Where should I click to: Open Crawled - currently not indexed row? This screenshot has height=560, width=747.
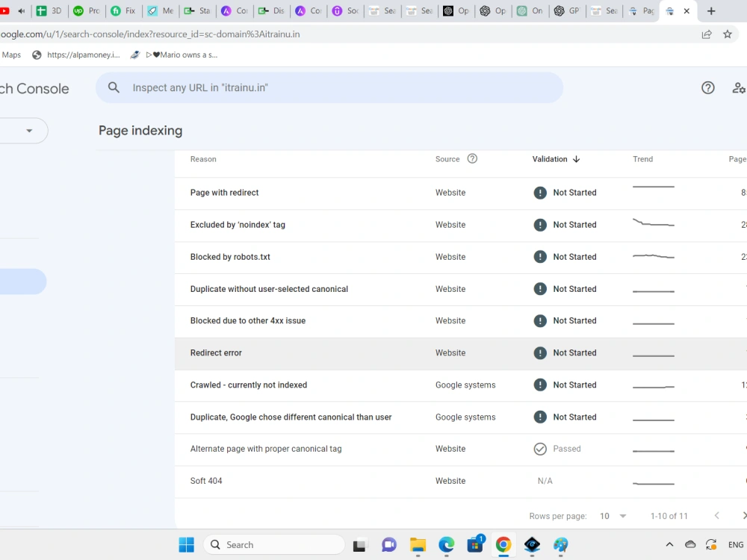[461, 385]
